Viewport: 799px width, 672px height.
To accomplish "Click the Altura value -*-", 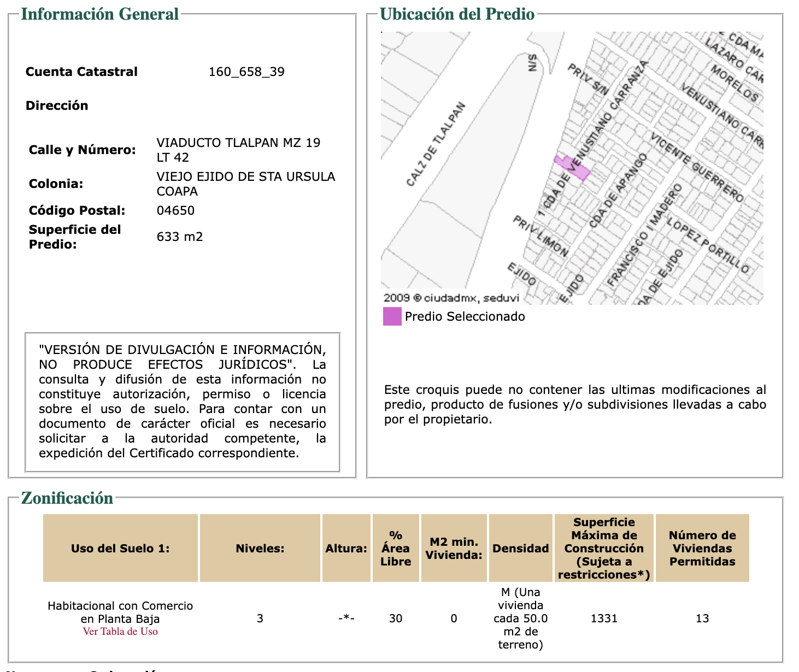I will (346, 619).
